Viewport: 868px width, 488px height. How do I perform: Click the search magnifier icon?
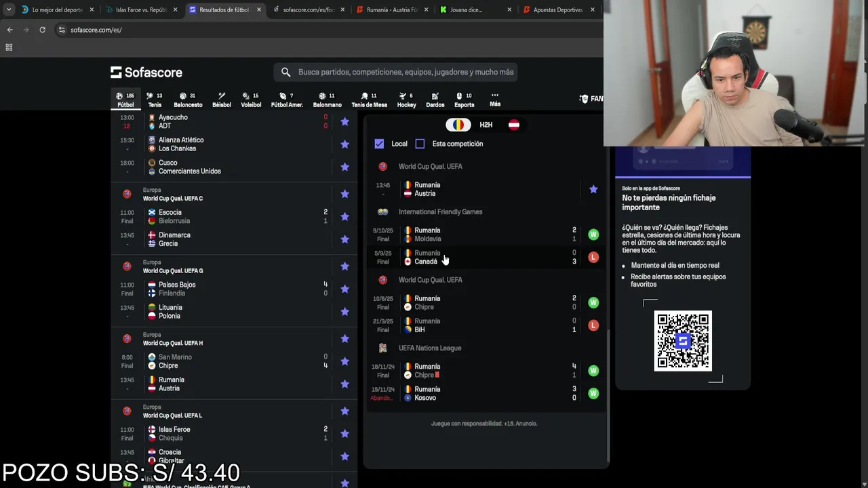(285, 72)
